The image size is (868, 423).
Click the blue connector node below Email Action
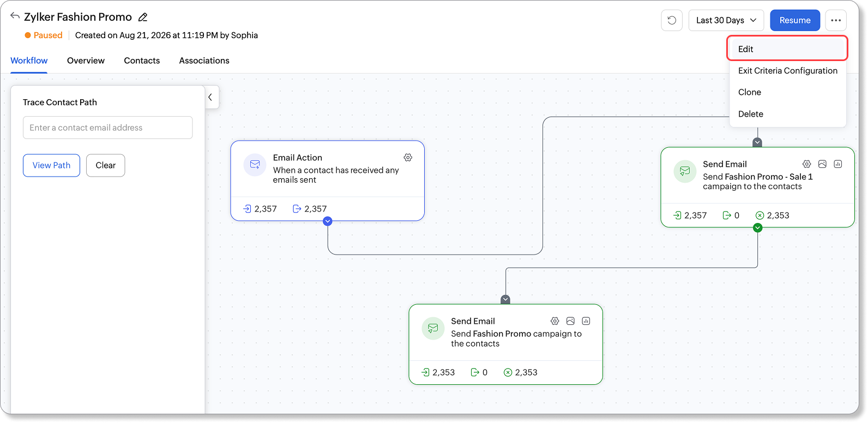(328, 221)
